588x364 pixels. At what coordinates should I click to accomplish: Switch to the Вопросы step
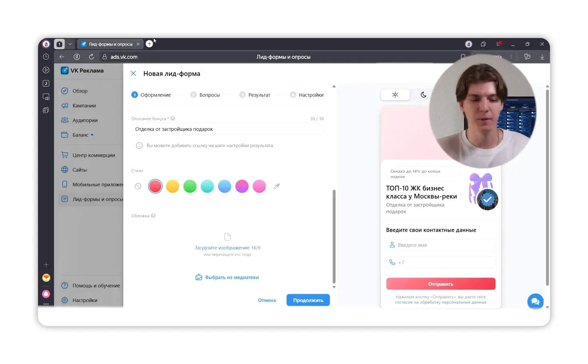pos(210,95)
